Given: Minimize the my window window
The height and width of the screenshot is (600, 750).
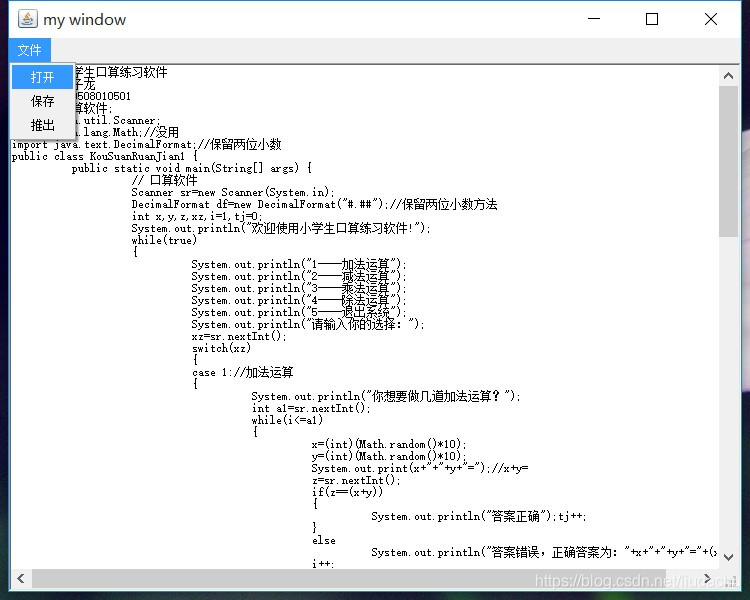Looking at the screenshot, I should [x=594, y=19].
